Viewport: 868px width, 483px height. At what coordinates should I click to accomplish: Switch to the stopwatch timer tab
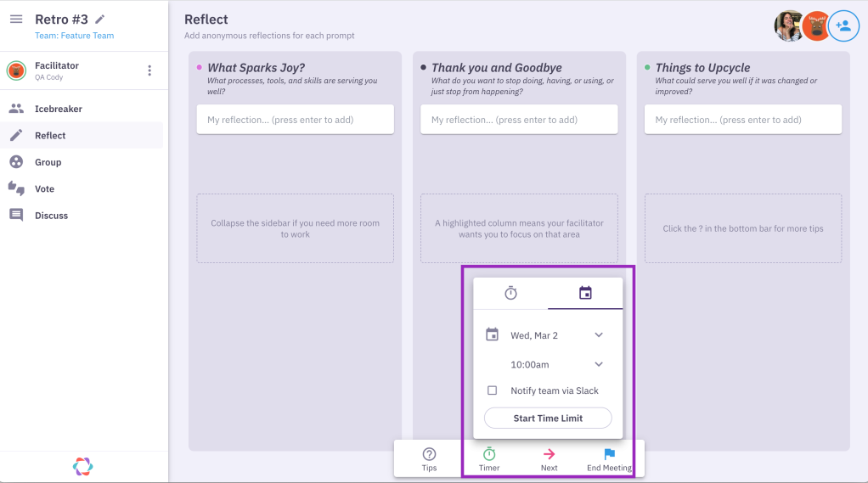(x=511, y=293)
